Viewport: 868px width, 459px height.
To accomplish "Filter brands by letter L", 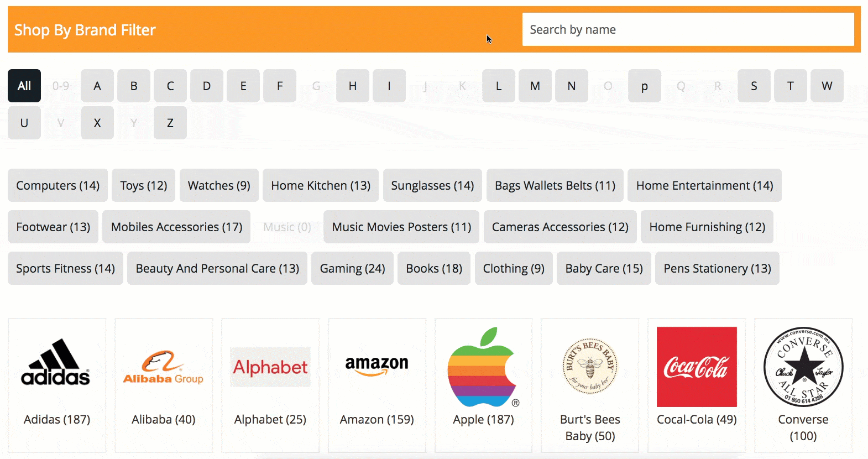I will pos(499,86).
